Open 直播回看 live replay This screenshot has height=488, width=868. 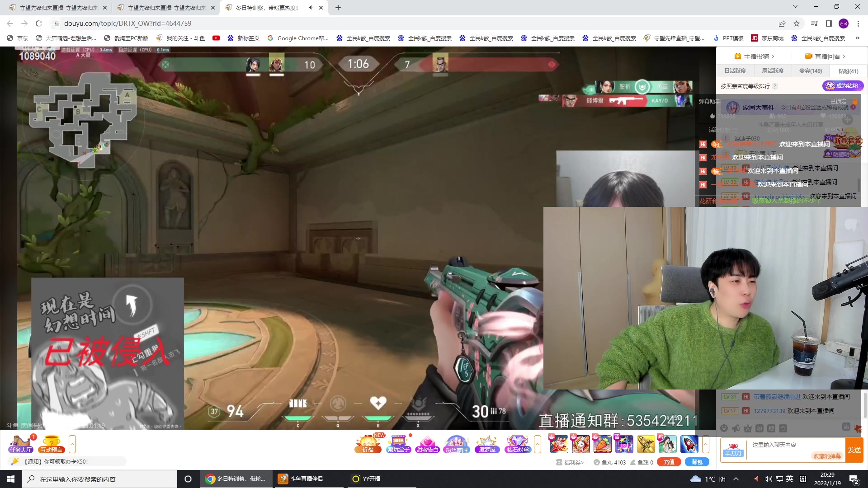[826, 56]
